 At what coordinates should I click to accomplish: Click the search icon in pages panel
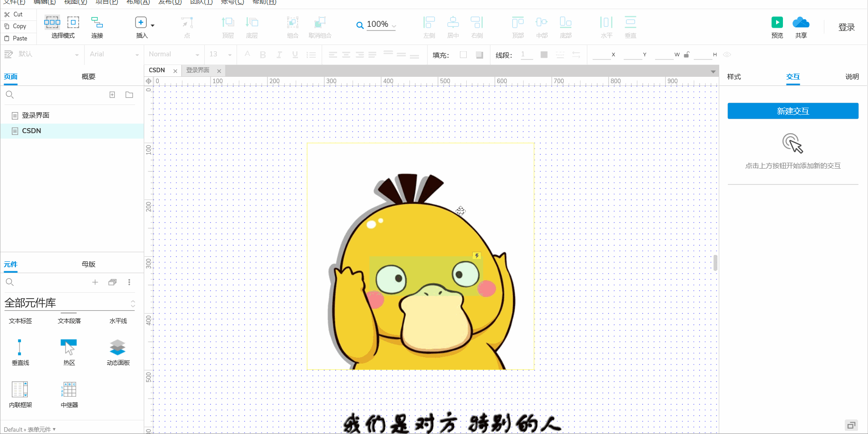tap(10, 95)
